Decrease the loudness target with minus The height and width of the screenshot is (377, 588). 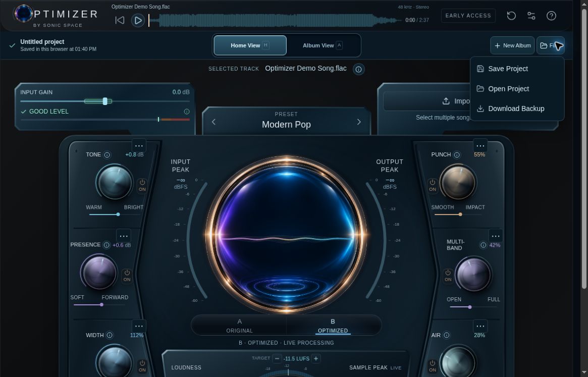tap(277, 359)
